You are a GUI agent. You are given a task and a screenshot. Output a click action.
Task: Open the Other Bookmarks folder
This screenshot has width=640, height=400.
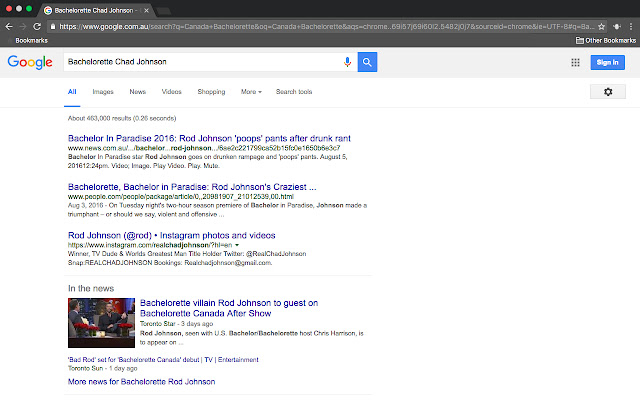606,40
